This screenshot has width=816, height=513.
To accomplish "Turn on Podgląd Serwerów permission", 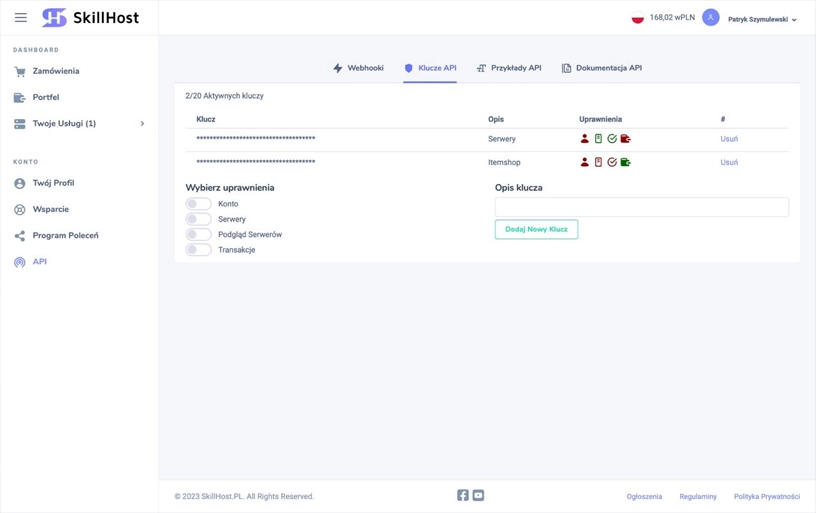I will point(198,235).
